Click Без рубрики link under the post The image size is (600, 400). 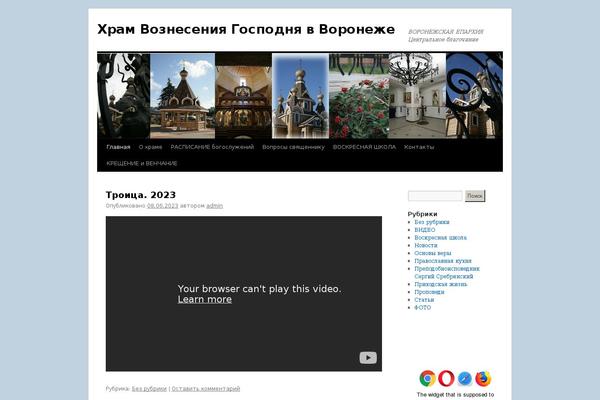click(149, 389)
